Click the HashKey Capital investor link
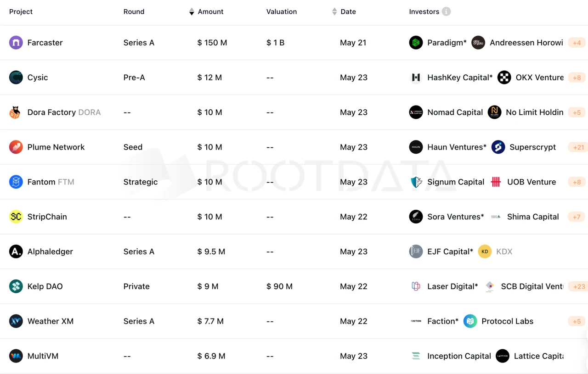This screenshot has width=588, height=374. click(x=459, y=78)
